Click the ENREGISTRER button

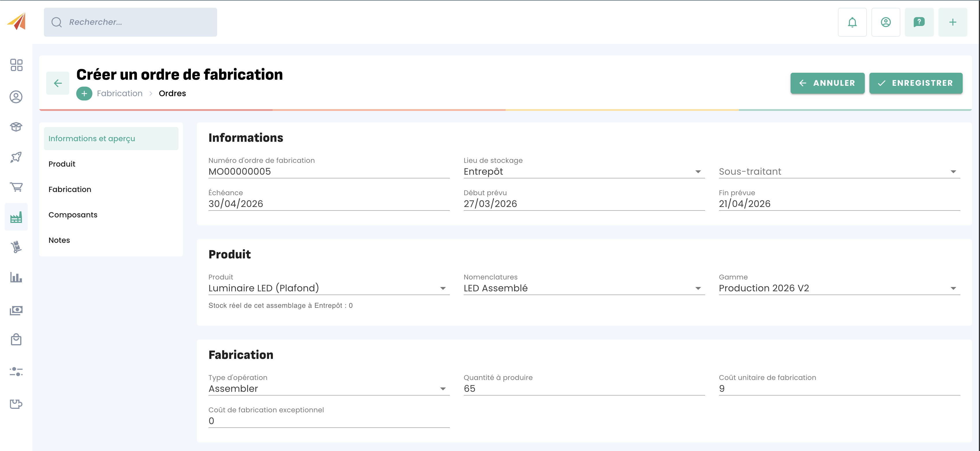click(x=915, y=83)
